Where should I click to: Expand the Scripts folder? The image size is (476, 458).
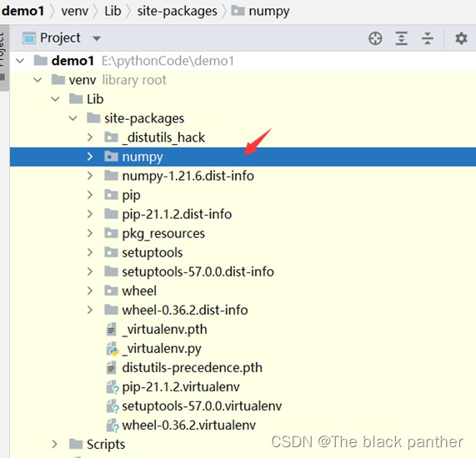[55, 445]
